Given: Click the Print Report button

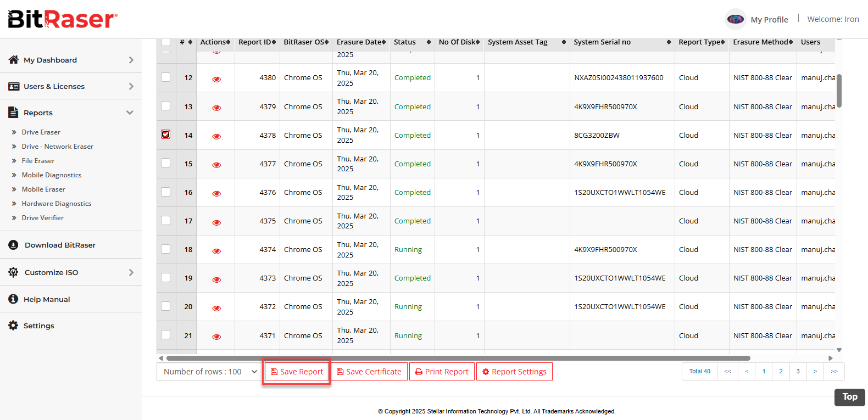Looking at the screenshot, I should pos(442,372).
